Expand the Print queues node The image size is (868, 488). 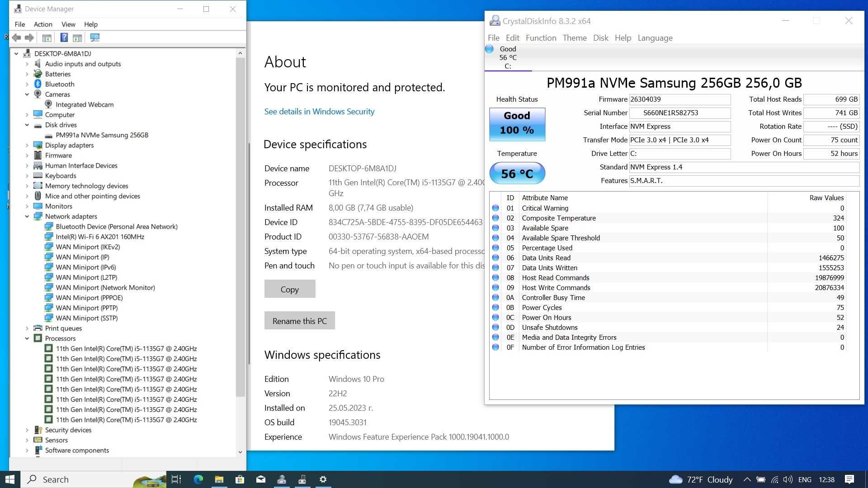point(27,328)
